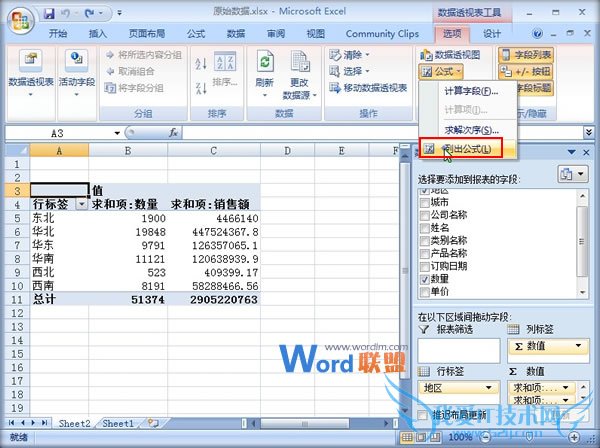This screenshot has width=600, height=448.
Task: Sort ascending with the A-Z icon
Action: (201, 63)
